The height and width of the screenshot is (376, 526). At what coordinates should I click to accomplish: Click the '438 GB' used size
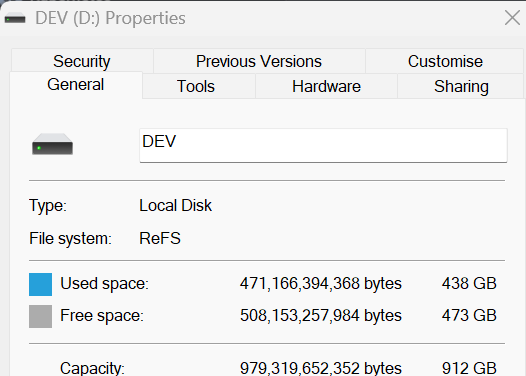(469, 283)
